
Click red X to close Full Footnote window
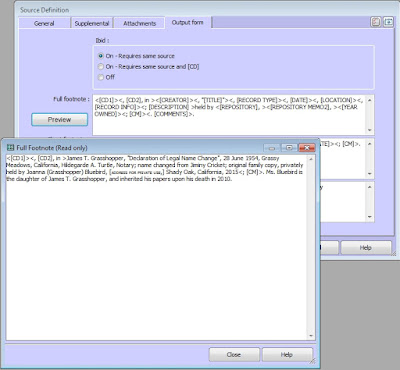[307, 148]
